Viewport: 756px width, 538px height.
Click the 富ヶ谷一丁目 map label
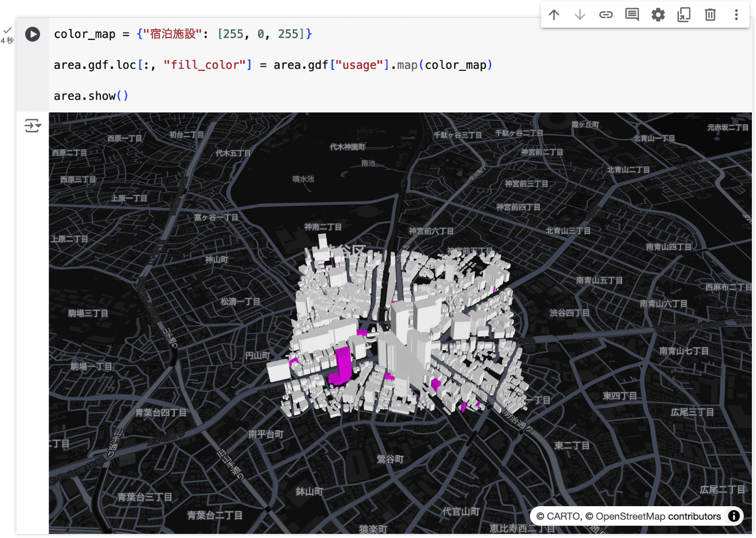click(x=216, y=217)
